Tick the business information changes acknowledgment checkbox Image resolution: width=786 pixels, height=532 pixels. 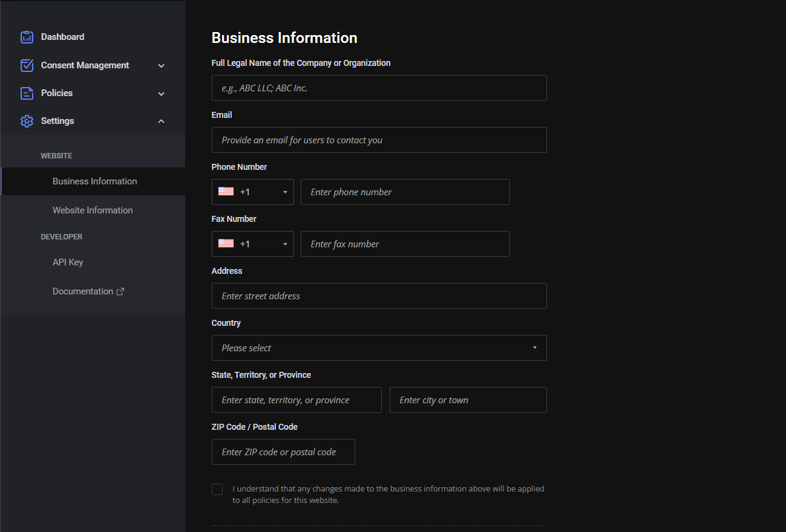point(217,489)
